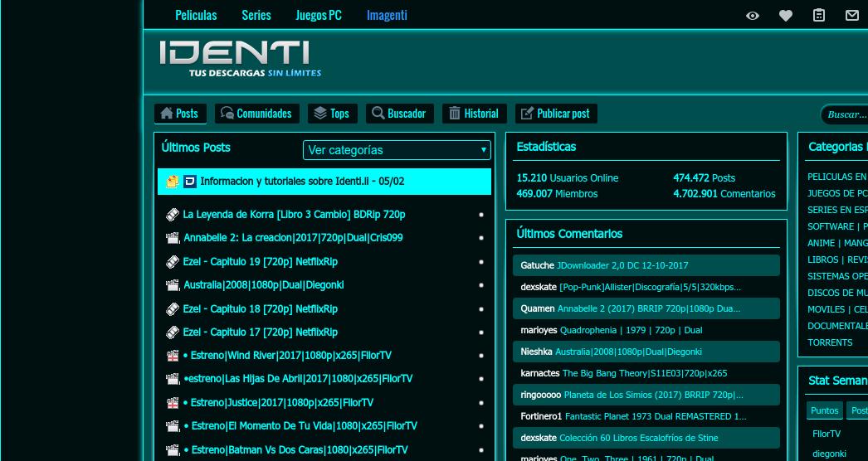Open the FliorTV user profile link
This screenshot has width=868, height=461.
click(827, 434)
